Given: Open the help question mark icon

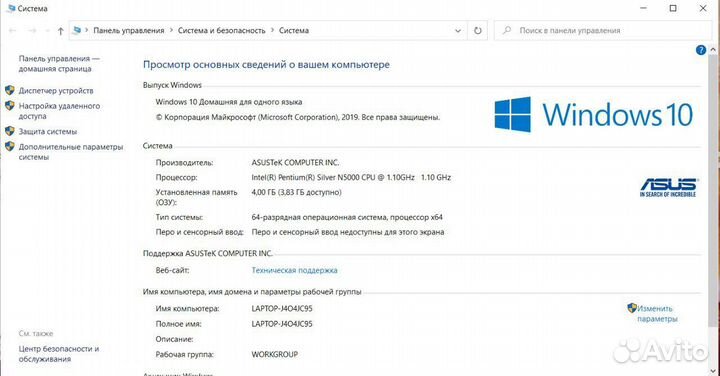Looking at the screenshot, I should 701,50.
